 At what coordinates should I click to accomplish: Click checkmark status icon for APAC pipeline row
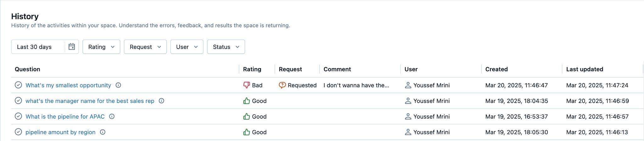[x=19, y=117]
